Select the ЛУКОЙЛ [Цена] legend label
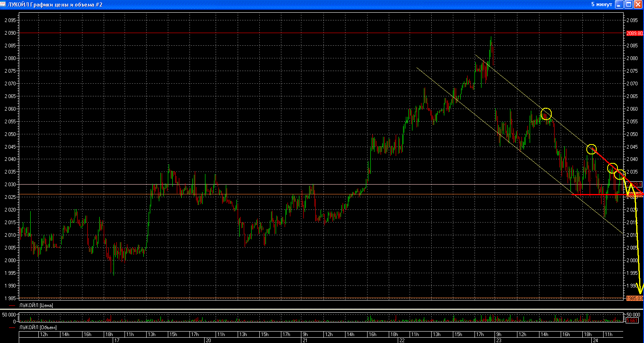This screenshot has height=343, width=644. tap(36, 305)
